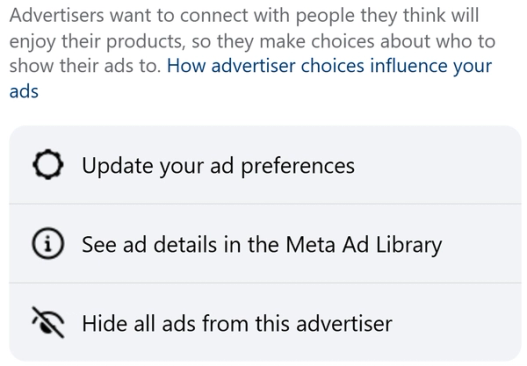Image resolution: width=527 pixels, height=366 pixels.
Task: Click the gear icon for ad preferences
Action: click(x=48, y=164)
